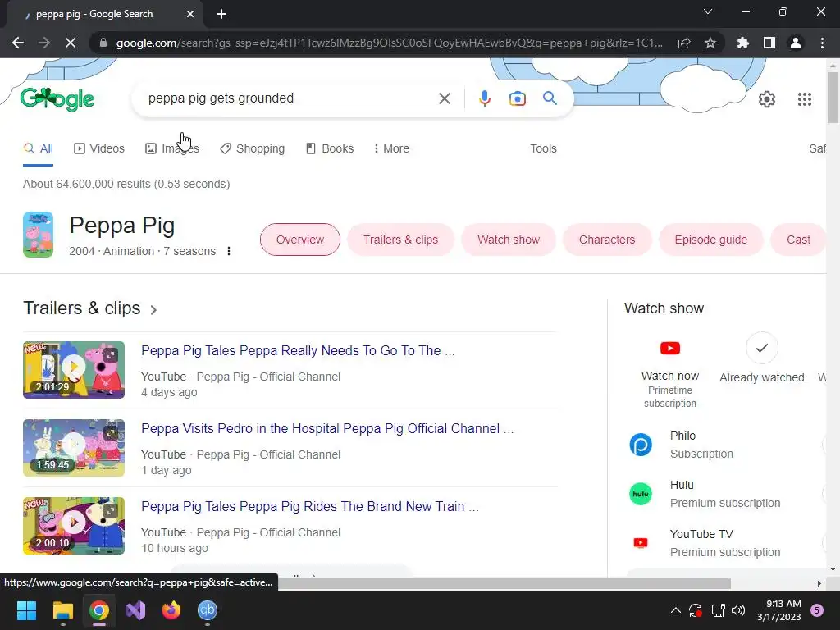The width and height of the screenshot is (840, 630).
Task: Open the volume control in tray
Action: click(738, 610)
